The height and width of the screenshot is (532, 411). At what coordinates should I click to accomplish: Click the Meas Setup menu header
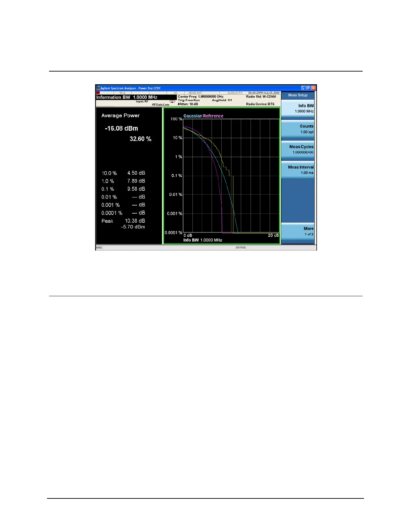[298, 95]
